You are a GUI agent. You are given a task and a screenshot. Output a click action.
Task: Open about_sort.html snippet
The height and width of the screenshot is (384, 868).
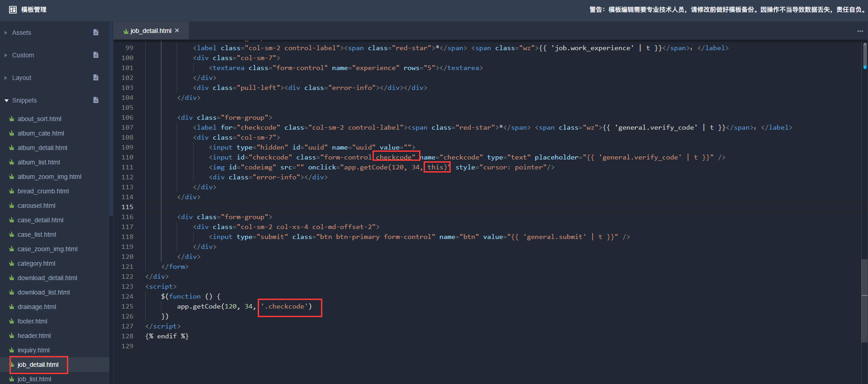click(39, 119)
